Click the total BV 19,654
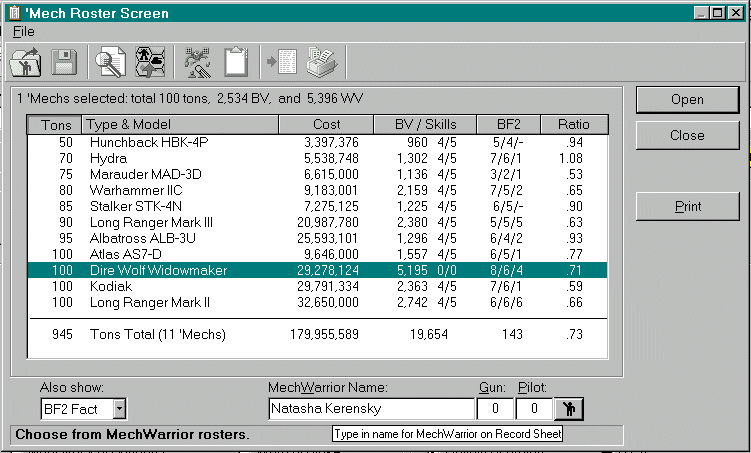 [429, 334]
